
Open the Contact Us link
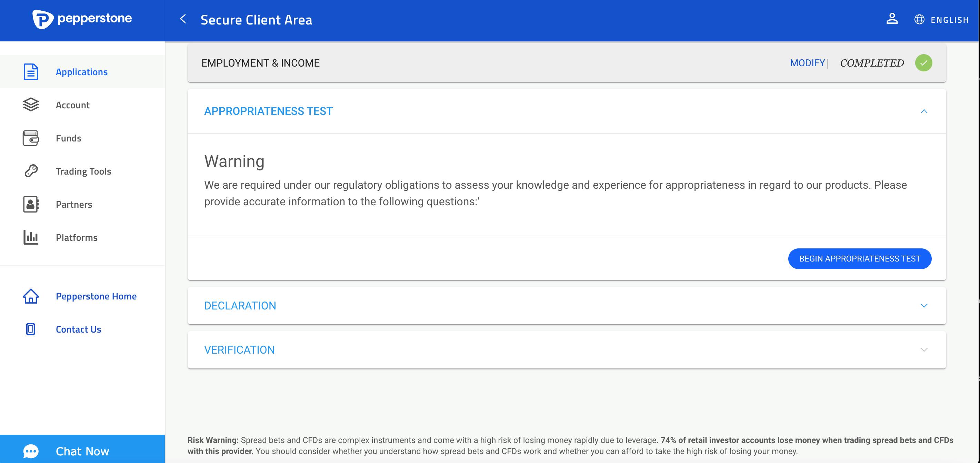pos(78,329)
